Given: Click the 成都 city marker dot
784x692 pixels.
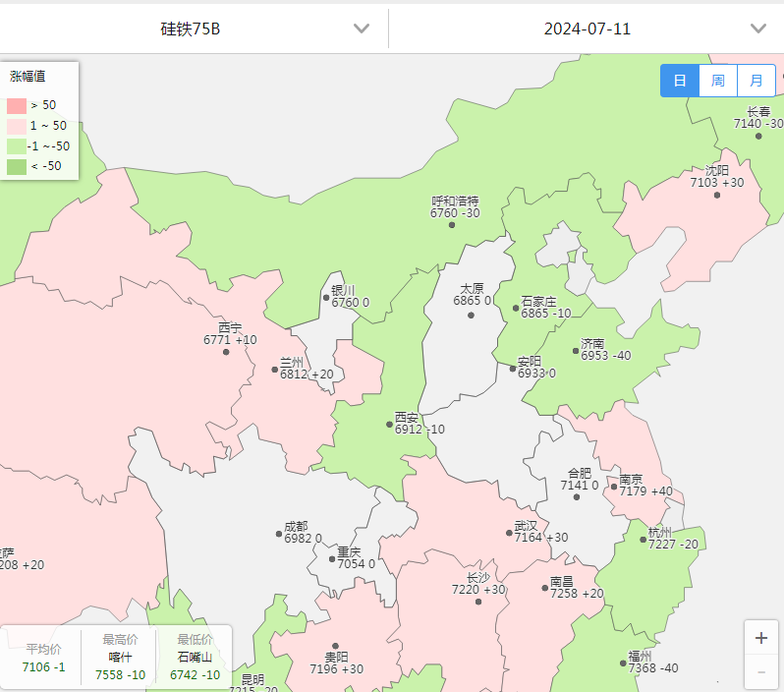Looking at the screenshot, I should (x=279, y=534).
